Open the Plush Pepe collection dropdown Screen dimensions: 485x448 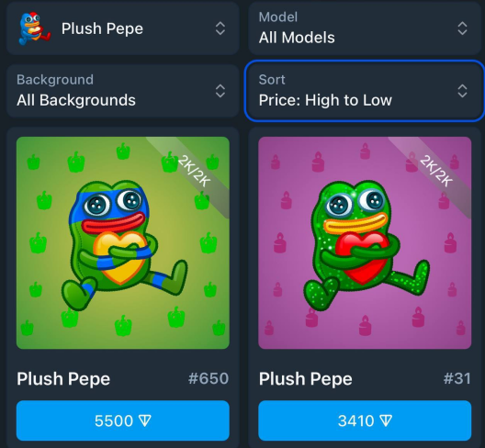click(x=123, y=28)
